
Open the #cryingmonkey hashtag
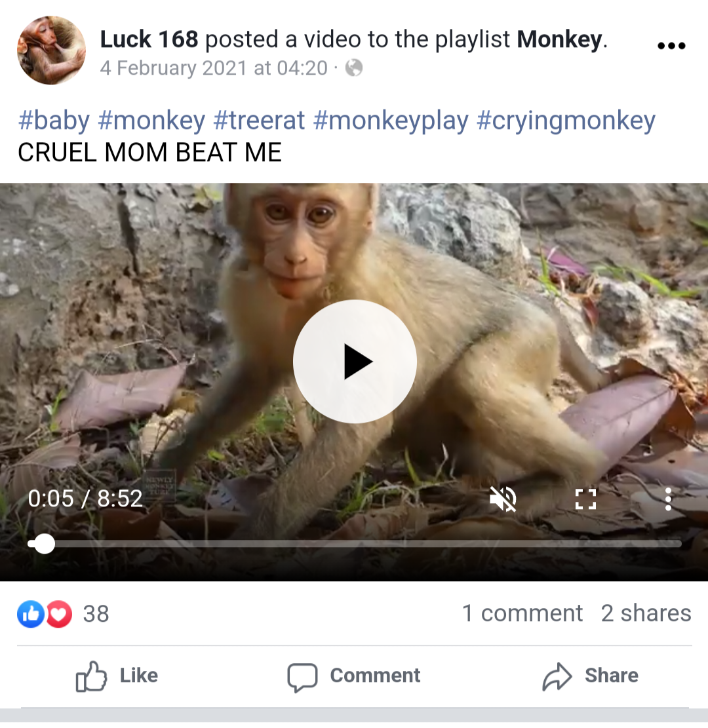point(566,121)
